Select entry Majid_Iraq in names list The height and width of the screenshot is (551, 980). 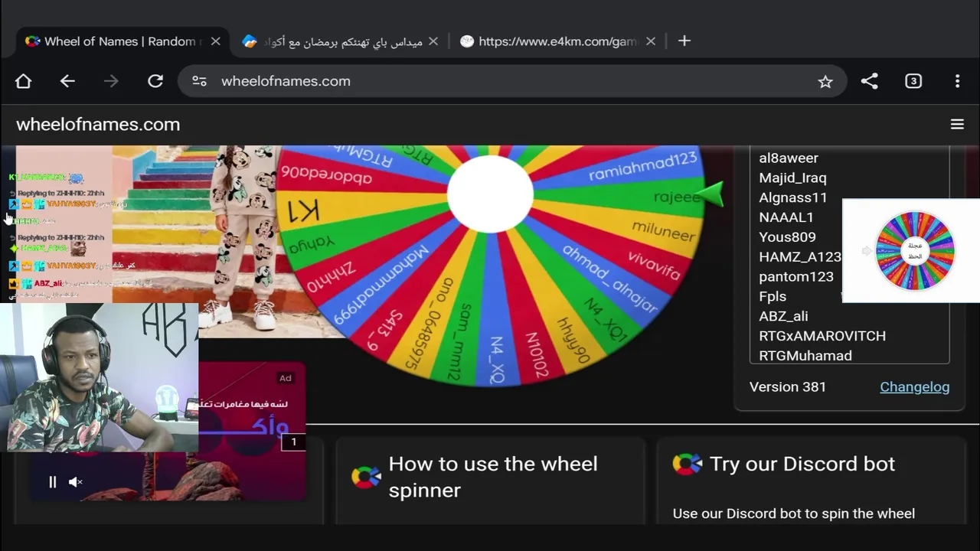[x=792, y=178]
